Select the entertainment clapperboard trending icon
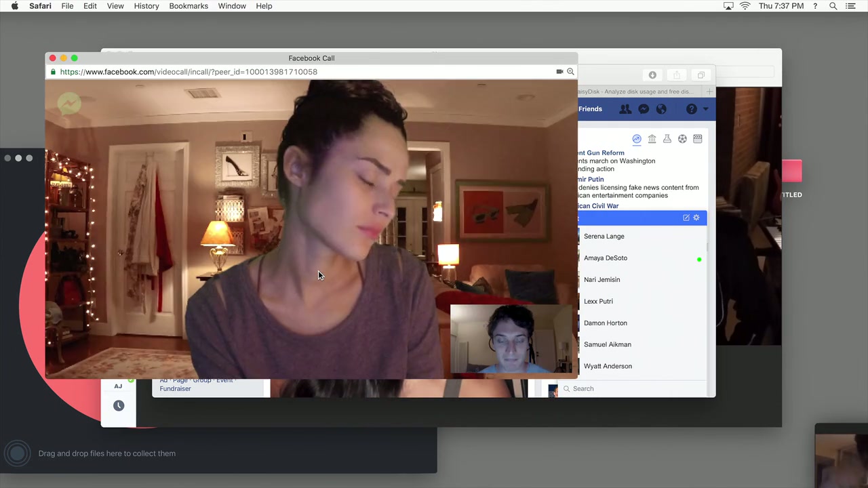Viewport: 868px width, 488px height. point(697,139)
